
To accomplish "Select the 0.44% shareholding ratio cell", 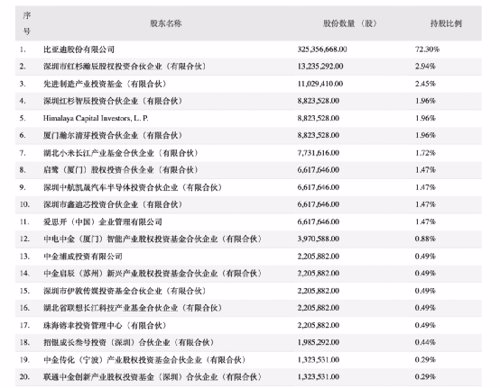I will click(x=425, y=342).
